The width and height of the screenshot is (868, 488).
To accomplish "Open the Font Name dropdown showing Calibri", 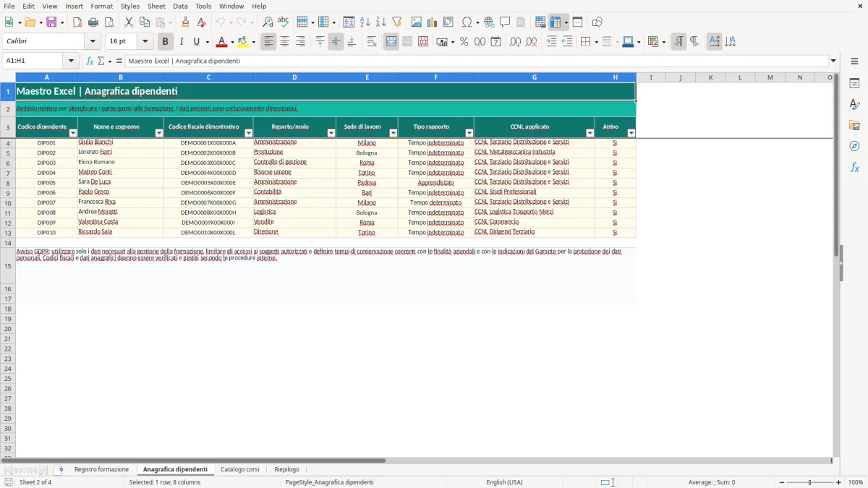I will (93, 42).
